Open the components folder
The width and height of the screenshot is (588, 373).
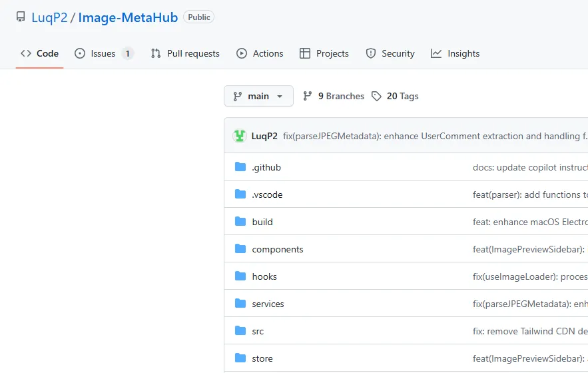pyautogui.click(x=278, y=249)
